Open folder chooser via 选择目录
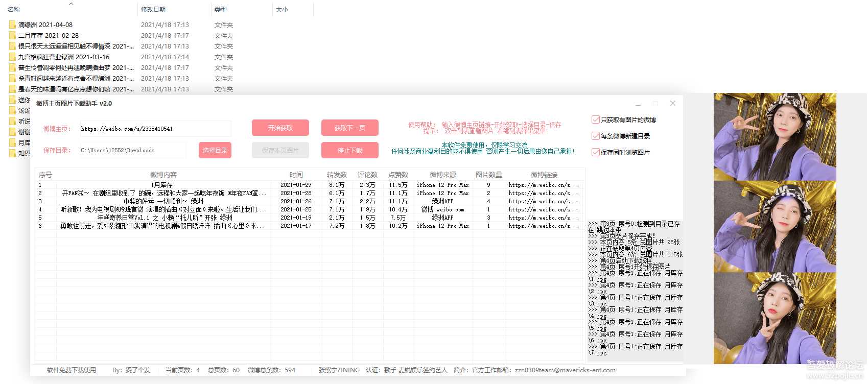The width and height of the screenshot is (868, 384). tap(215, 150)
